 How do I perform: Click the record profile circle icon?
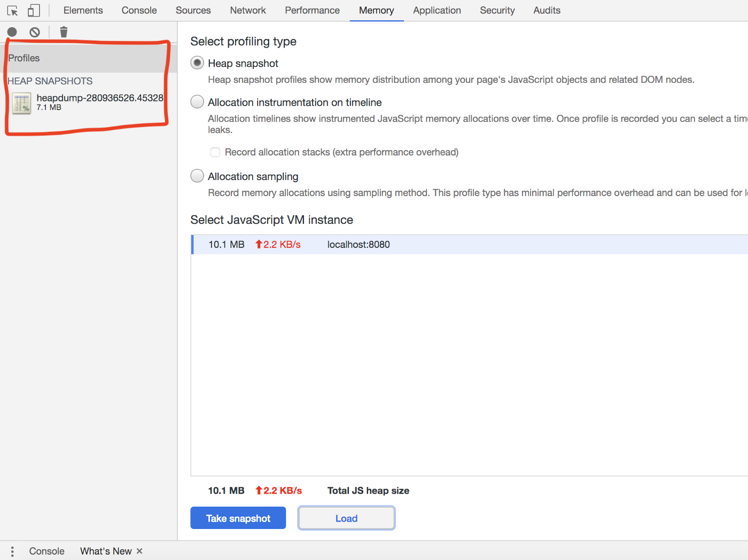tap(12, 33)
